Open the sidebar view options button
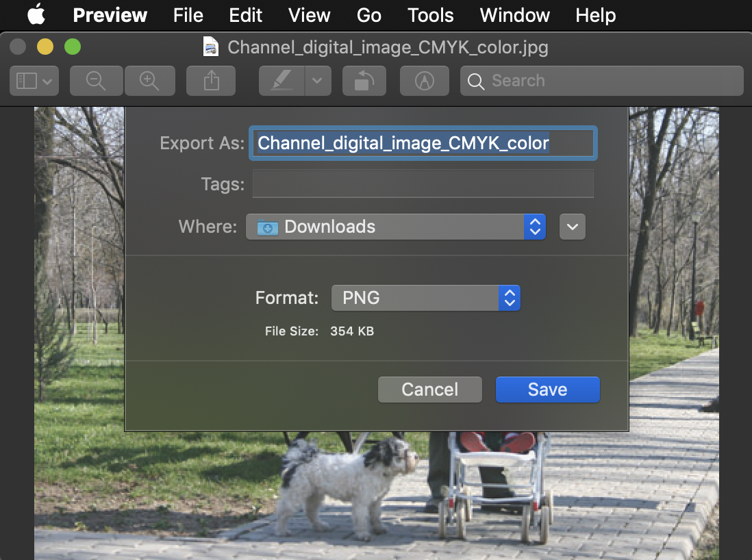Screen dimensions: 752x560 34,81
